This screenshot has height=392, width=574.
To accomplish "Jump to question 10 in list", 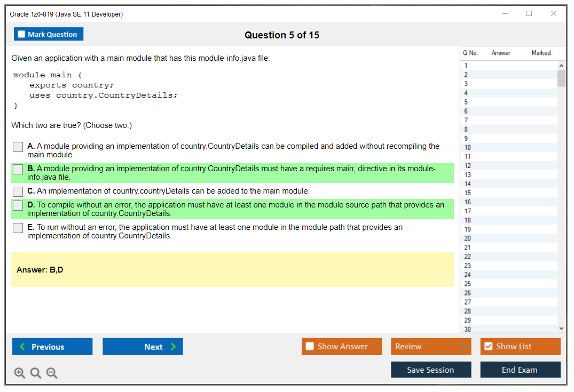I will click(468, 148).
